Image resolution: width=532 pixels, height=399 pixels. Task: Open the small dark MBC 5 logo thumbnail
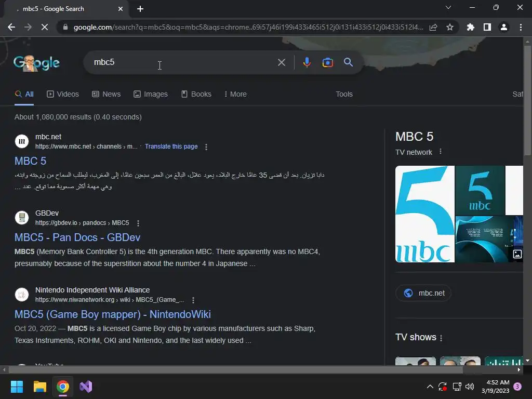click(x=480, y=190)
